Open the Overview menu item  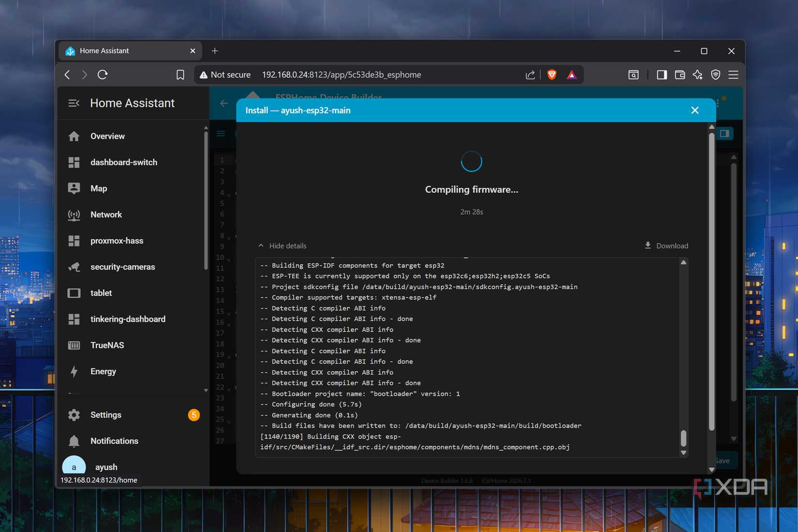[x=133, y=136]
